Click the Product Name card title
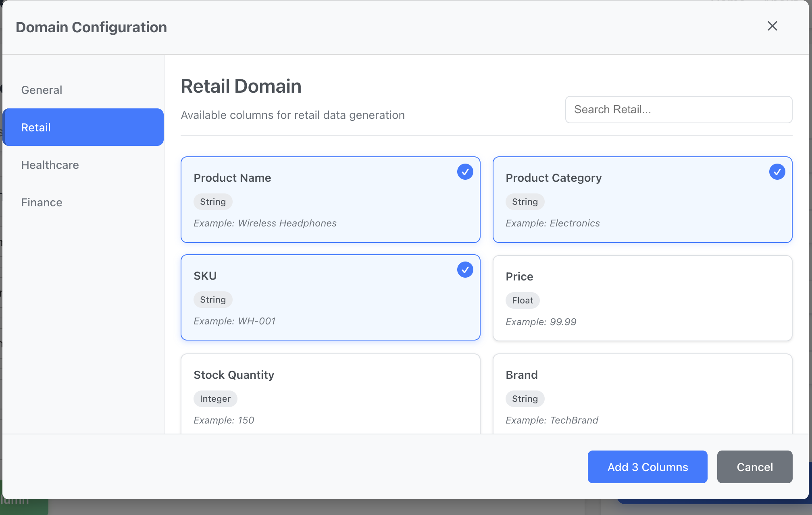 [232, 178]
